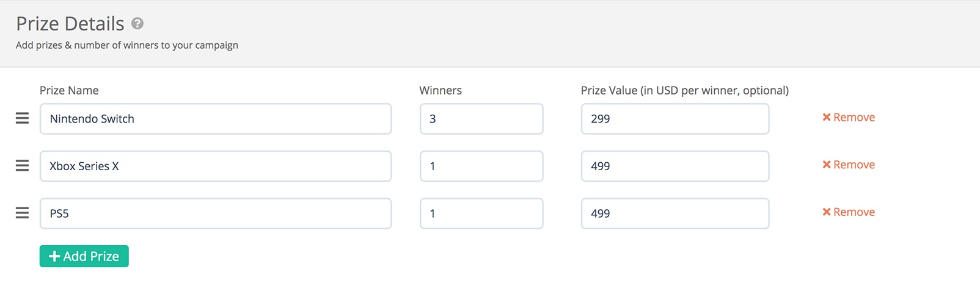Click the plus icon on Add Prize

point(54,257)
